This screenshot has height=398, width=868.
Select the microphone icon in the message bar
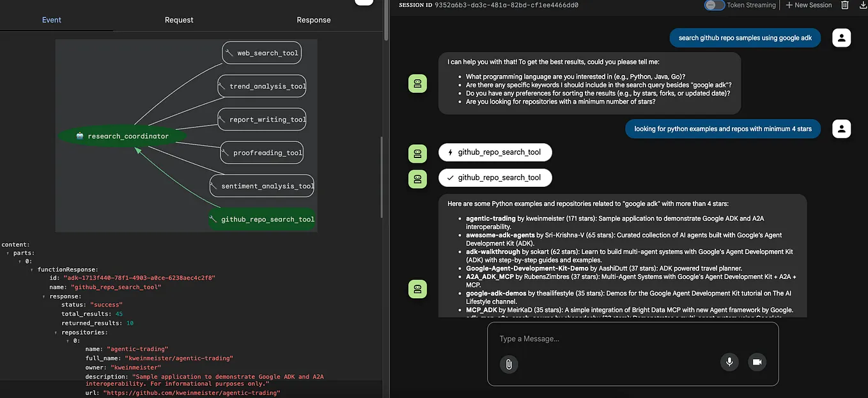[x=729, y=362]
